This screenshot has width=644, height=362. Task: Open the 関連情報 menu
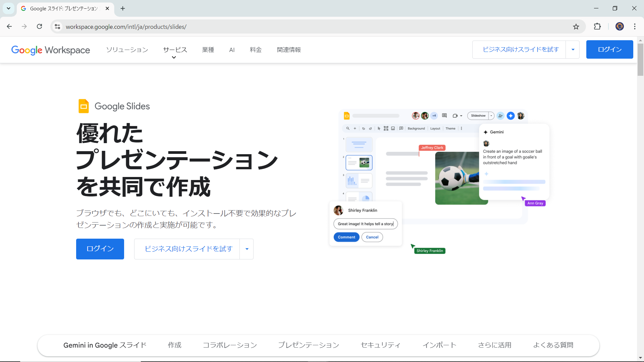[x=289, y=50]
